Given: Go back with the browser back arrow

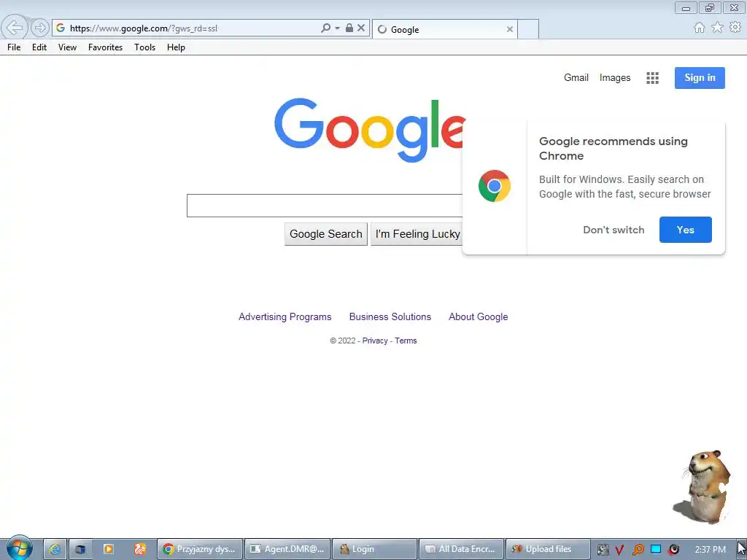Looking at the screenshot, I should click(x=15, y=28).
